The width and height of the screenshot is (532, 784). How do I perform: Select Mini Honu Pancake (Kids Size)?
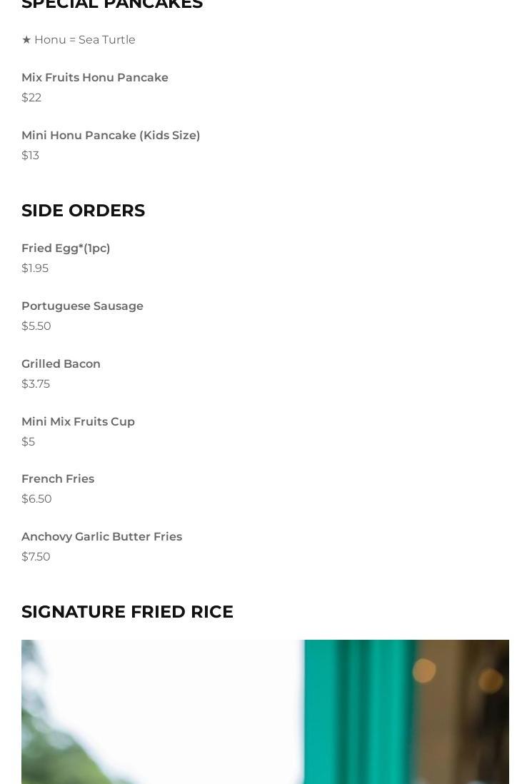click(111, 136)
